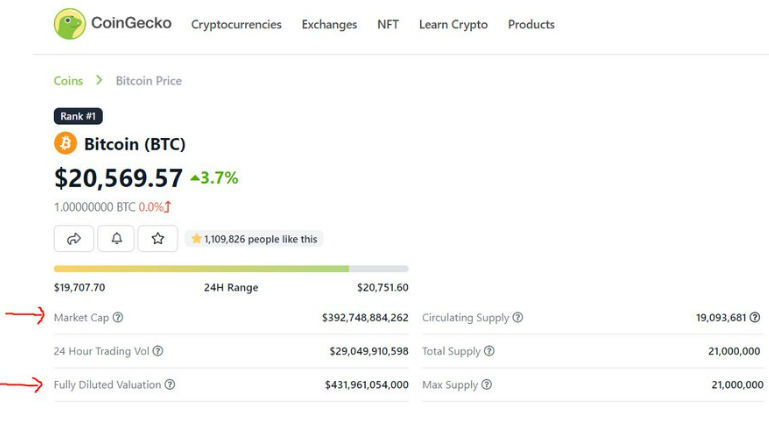Click the CoinGecko gecko logo
The width and height of the screenshot is (769, 430).
(70, 24)
